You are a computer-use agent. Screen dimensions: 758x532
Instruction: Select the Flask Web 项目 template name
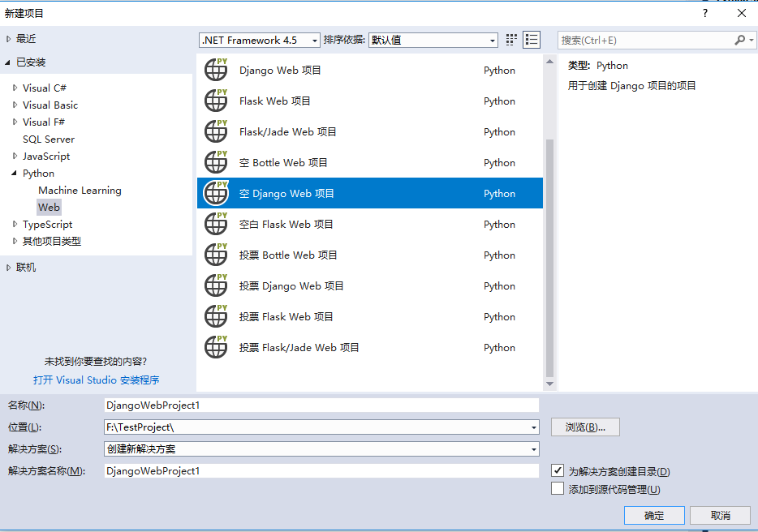tap(274, 101)
